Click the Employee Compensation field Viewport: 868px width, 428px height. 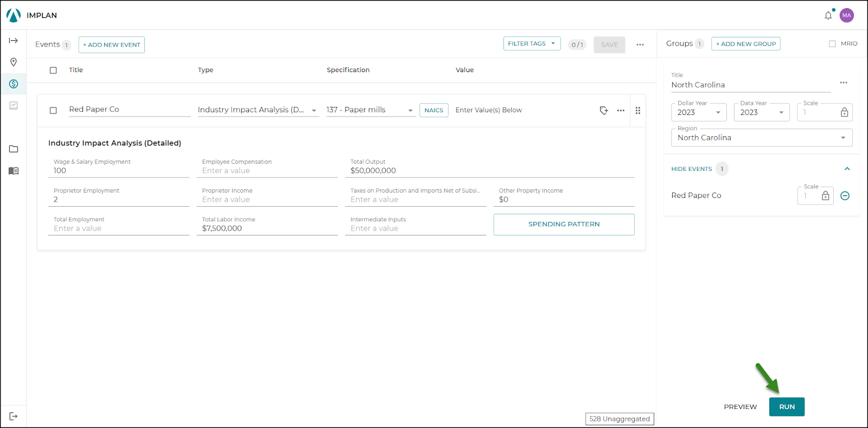[267, 167]
